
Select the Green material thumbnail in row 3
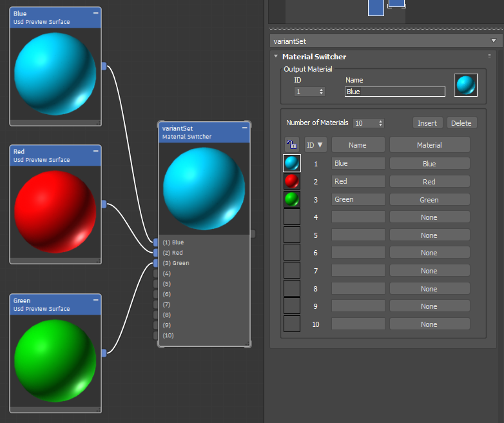point(292,199)
